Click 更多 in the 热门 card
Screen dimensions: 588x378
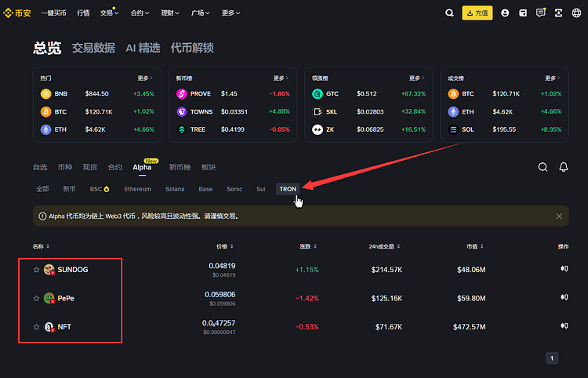(x=145, y=78)
